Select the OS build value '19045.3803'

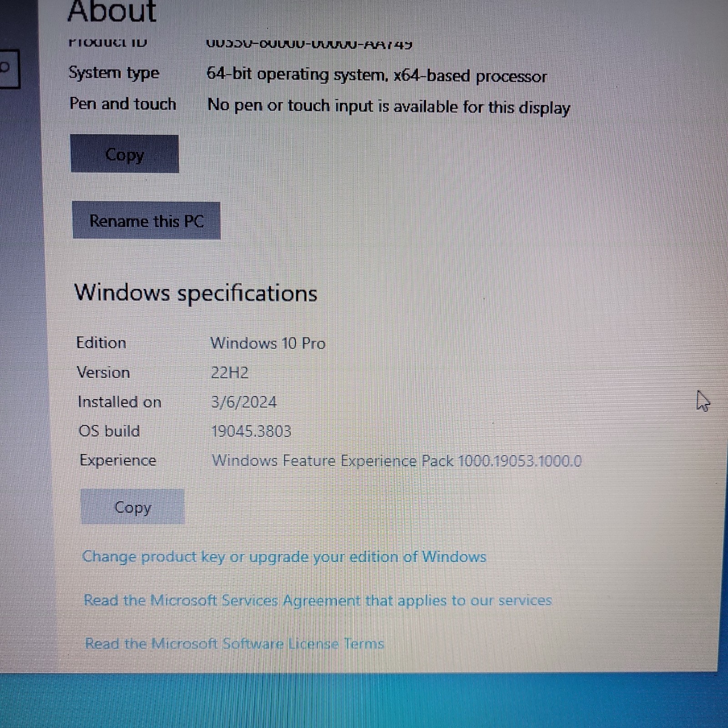click(252, 431)
